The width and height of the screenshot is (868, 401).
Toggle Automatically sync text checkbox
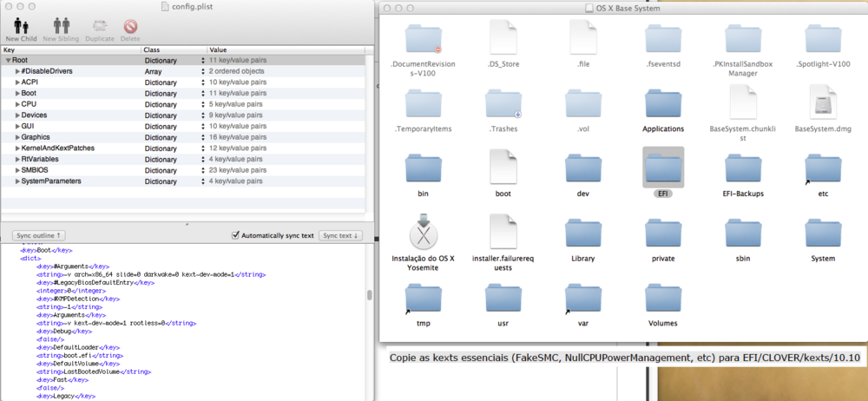tap(235, 235)
